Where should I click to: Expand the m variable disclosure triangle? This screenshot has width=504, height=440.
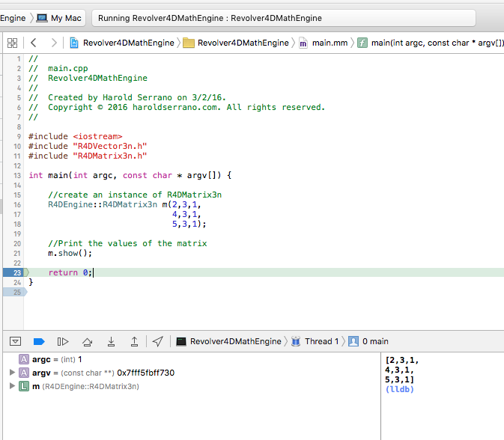[12, 385]
